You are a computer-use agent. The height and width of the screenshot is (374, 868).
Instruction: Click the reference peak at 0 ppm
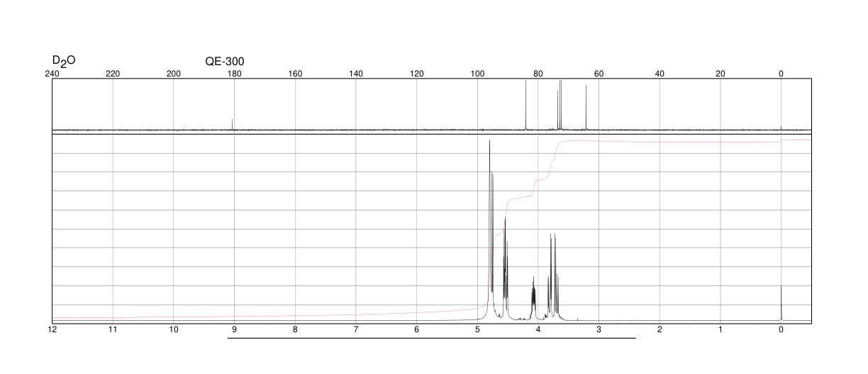pyautogui.click(x=781, y=302)
